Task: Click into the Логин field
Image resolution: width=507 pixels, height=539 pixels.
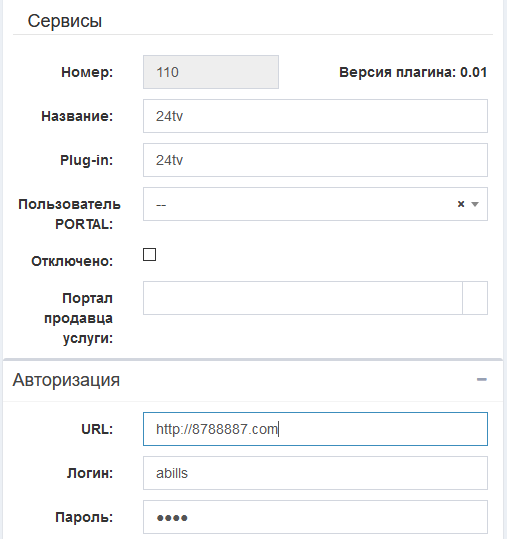Action: tap(315, 473)
